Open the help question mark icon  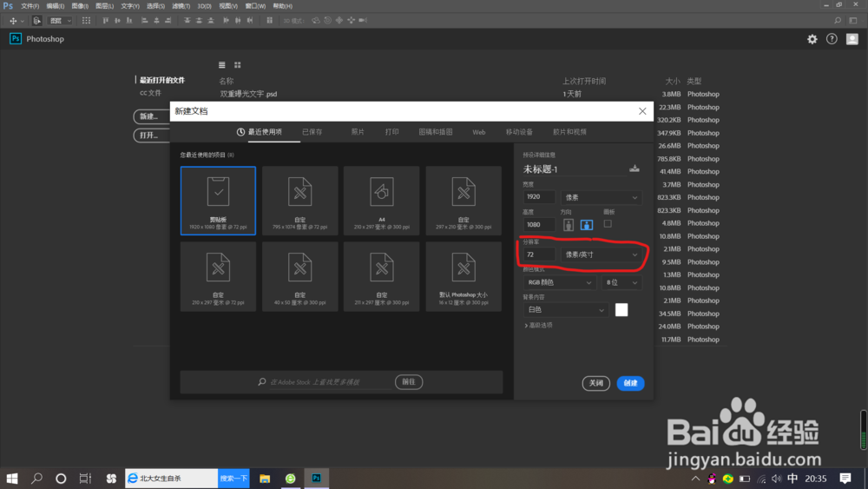click(x=832, y=39)
